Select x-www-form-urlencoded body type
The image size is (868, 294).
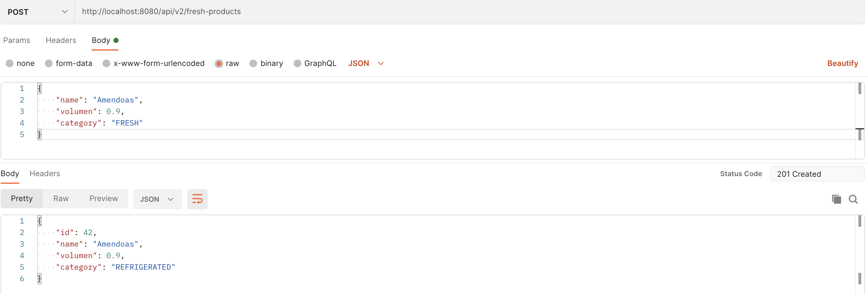point(153,63)
